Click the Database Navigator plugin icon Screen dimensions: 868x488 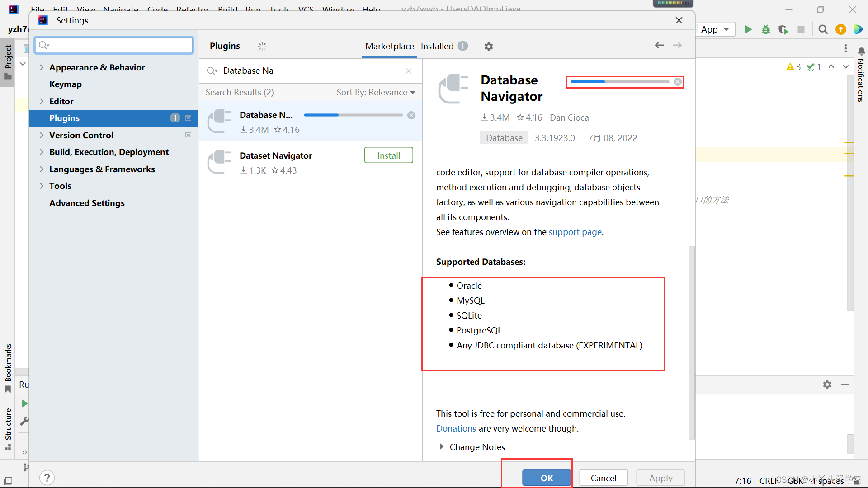220,121
